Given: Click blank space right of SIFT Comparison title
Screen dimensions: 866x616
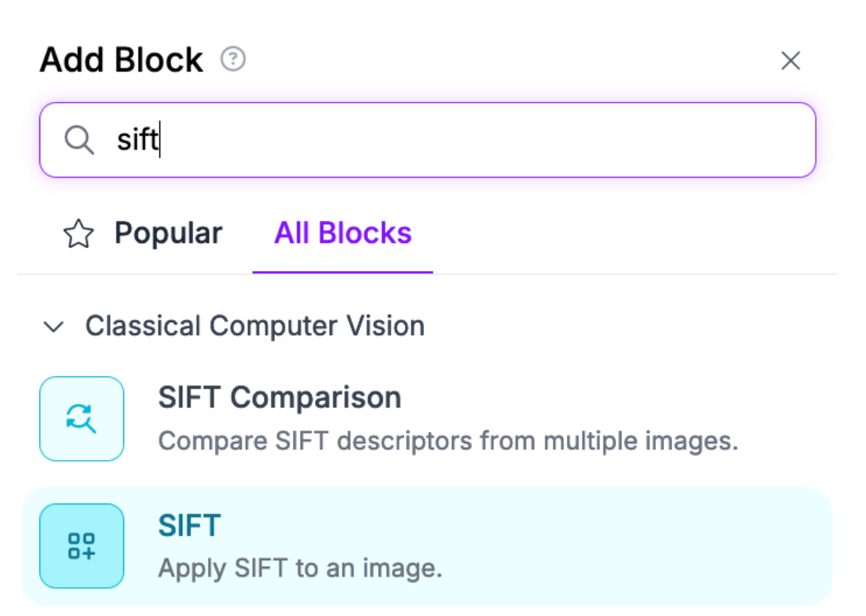Looking at the screenshot, I should coord(616,398).
